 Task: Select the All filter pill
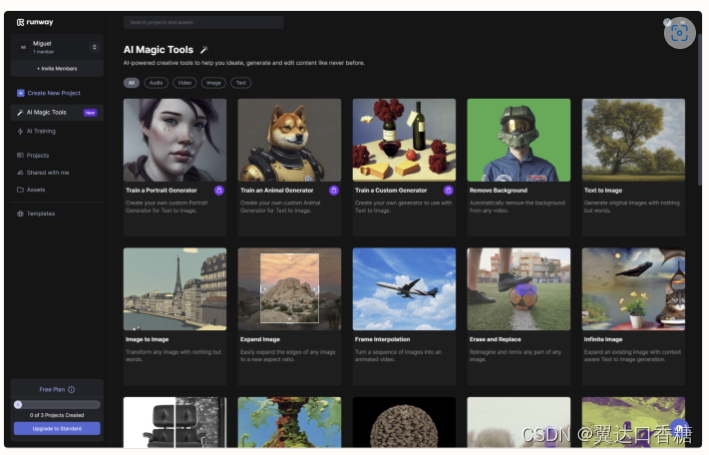coord(131,83)
